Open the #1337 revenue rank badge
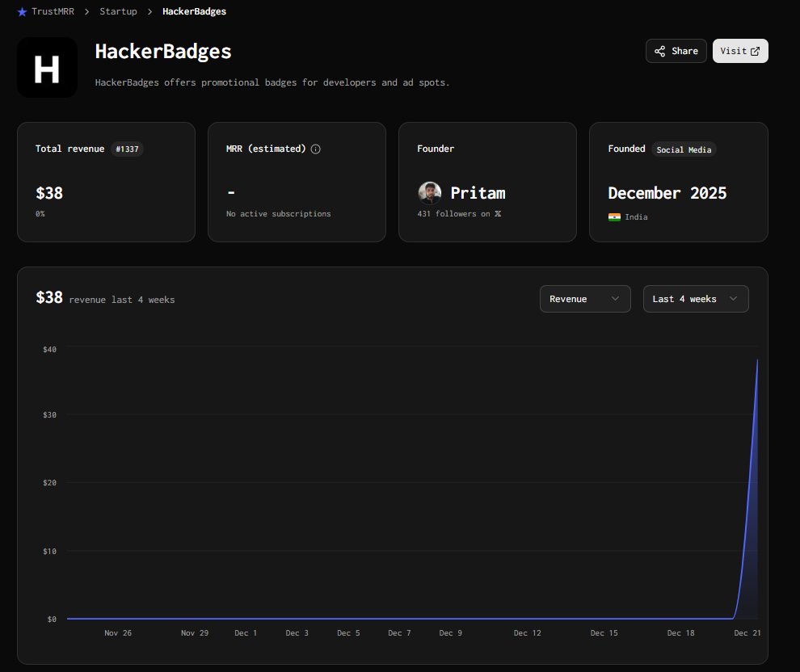 127,149
